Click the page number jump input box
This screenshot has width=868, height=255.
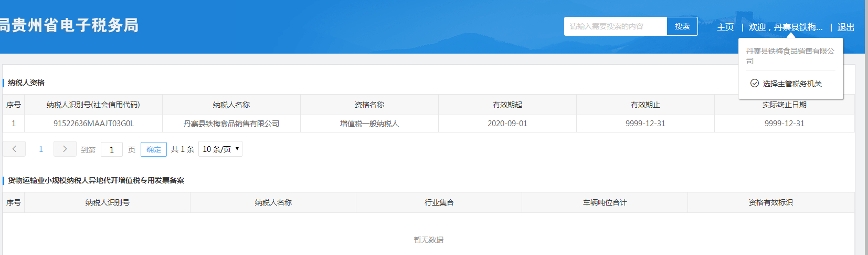[112, 150]
